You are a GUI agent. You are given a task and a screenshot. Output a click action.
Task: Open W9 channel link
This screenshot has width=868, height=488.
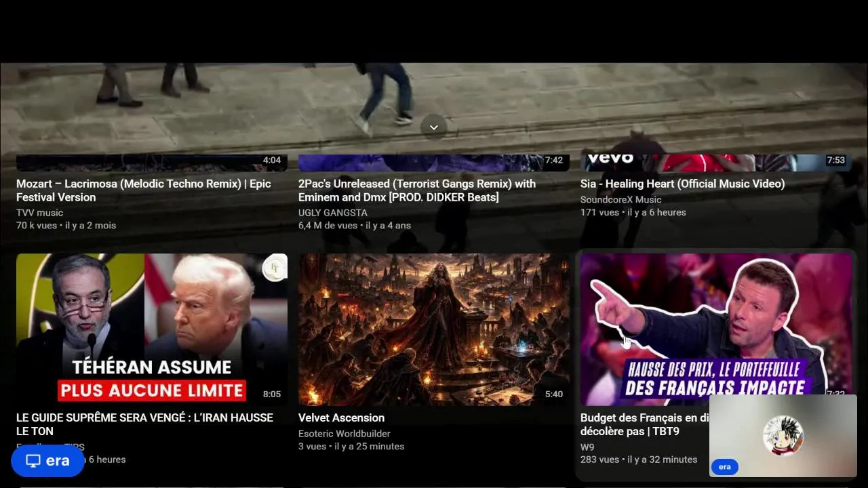pyautogui.click(x=587, y=447)
